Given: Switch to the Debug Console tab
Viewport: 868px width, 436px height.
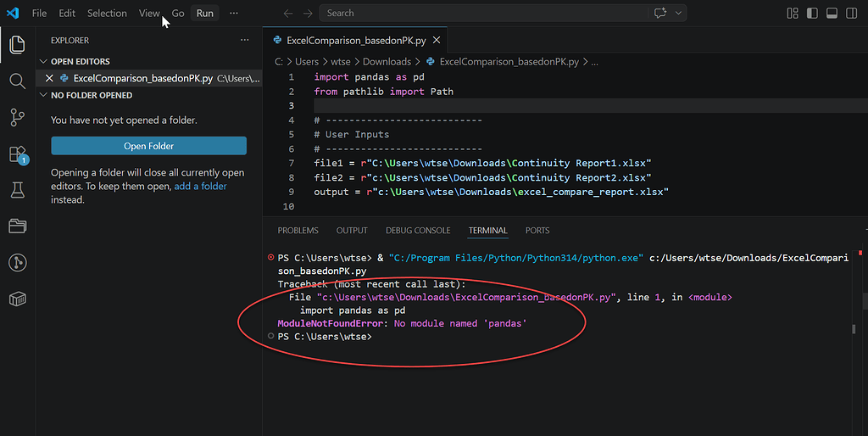Looking at the screenshot, I should (418, 231).
